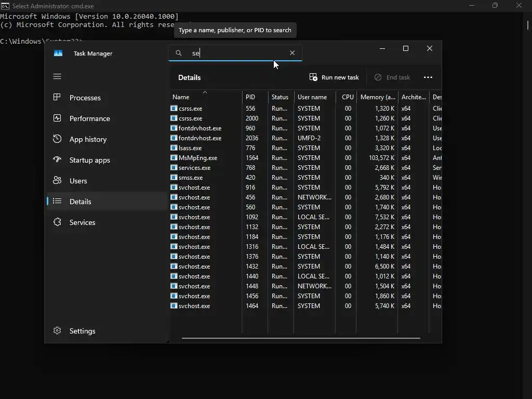The height and width of the screenshot is (399, 532).
Task: Sort by the PID column header
Action: (255, 97)
